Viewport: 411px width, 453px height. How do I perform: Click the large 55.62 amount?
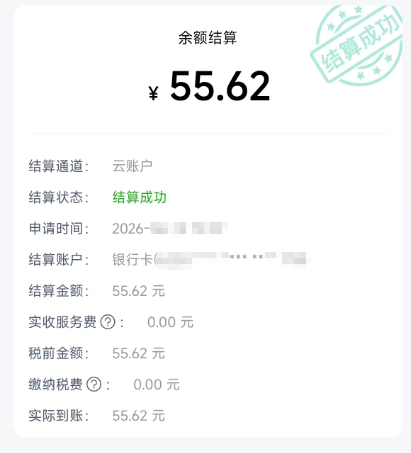click(x=220, y=86)
